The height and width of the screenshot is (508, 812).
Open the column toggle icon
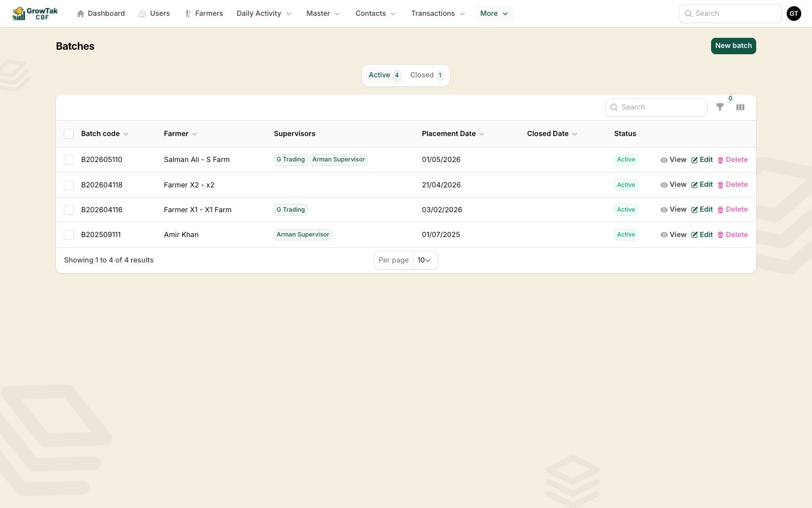pyautogui.click(x=740, y=107)
